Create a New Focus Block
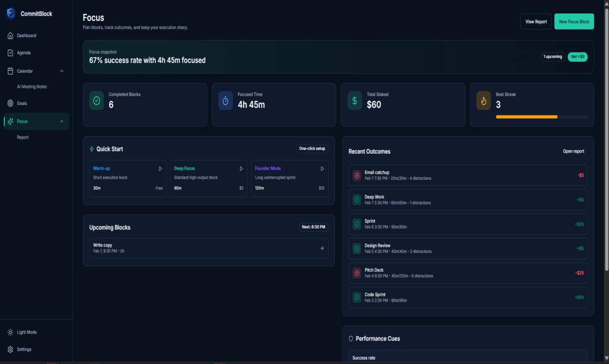Image resolution: width=609 pixels, height=364 pixels. point(574,21)
